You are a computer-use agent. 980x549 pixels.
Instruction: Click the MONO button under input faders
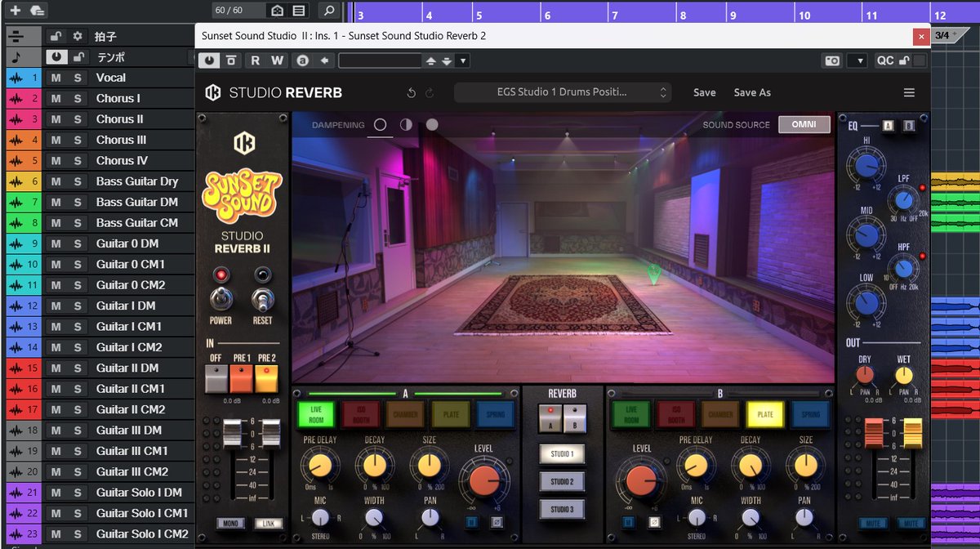tap(229, 523)
